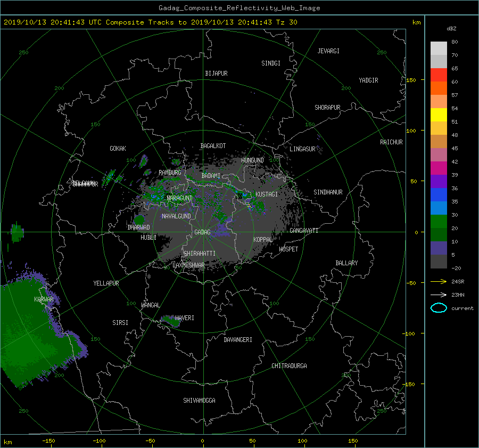The width and height of the screenshot is (479, 448).
Task: Click the KUSTAGI city label
Action: [267, 194]
